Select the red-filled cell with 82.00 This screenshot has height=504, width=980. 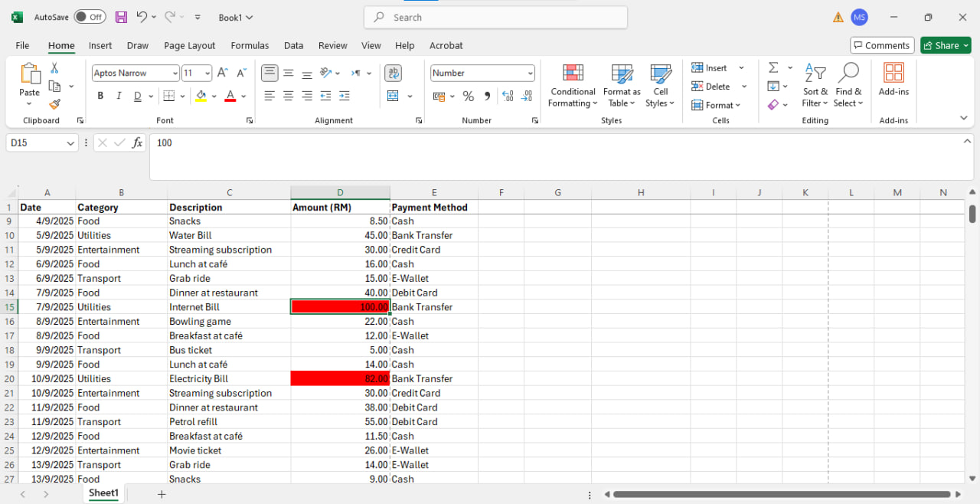click(x=340, y=378)
